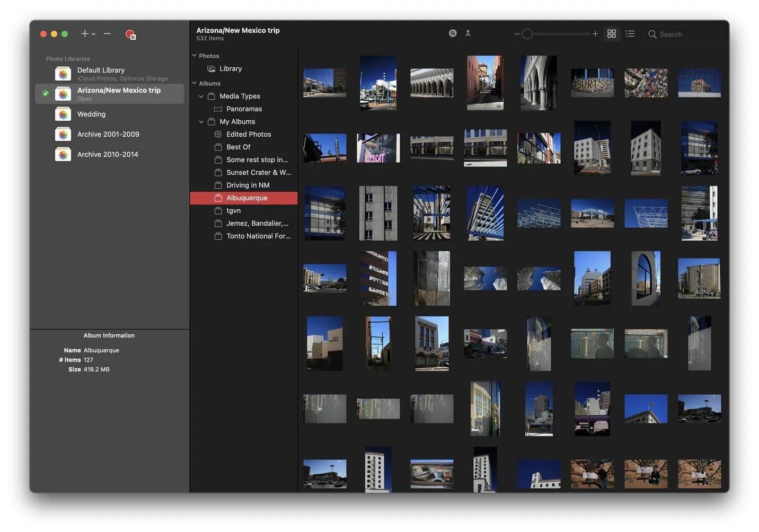The height and width of the screenshot is (532, 759).
Task: Click the merge arrows toolbar icon
Action: (x=468, y=33)
